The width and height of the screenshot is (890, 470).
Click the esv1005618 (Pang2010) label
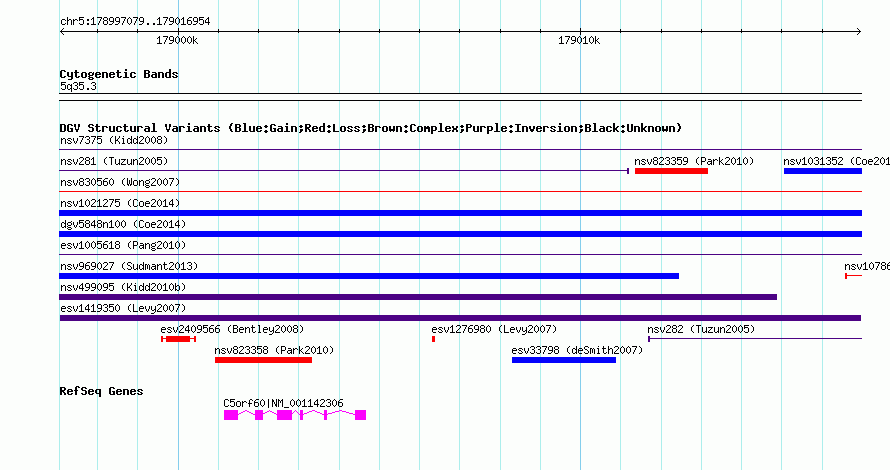pyautogui.click(x=123, y=245)
